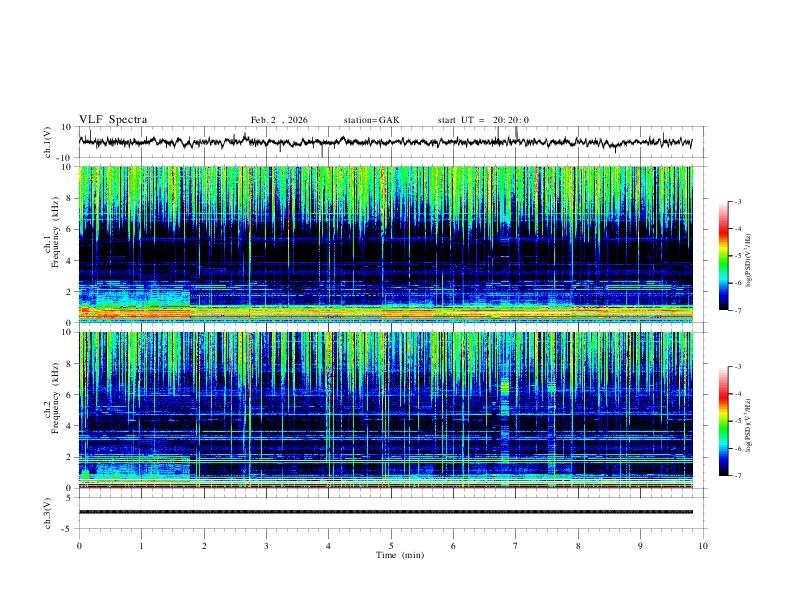The image size is (792, 612).
Task: Click the "-5" label on ch.1 colorbar
Action: [x=737, y=256]
